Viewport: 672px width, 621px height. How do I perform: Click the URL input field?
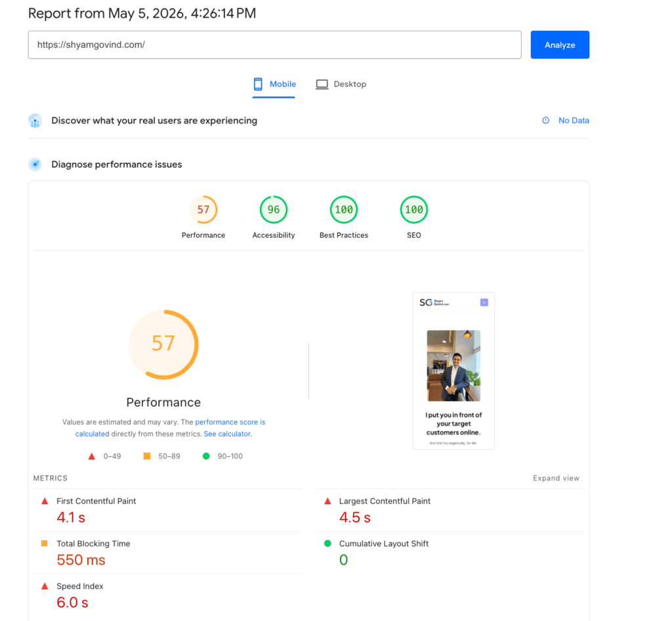click(x=275, y=45)
